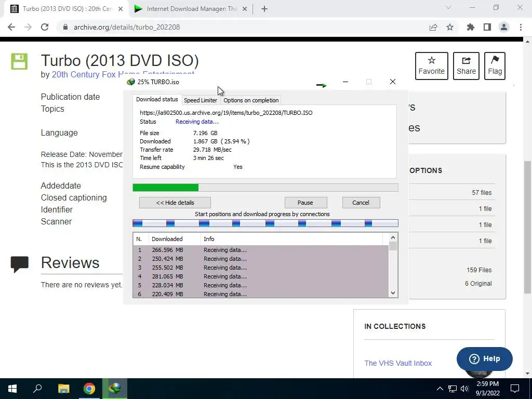The width and height of the screenshot is (532, 399).
Task: Click the 6 Original link
Action: 478,284
